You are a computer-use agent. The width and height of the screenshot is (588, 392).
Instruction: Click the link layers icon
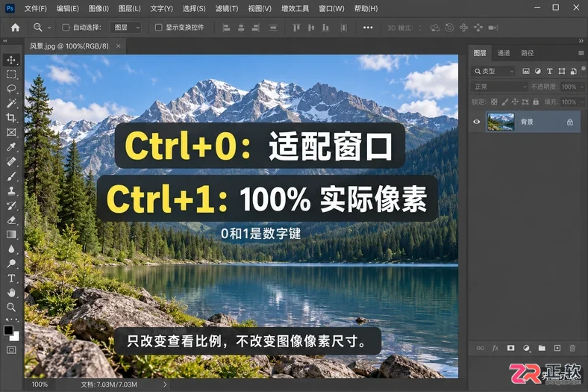pyautogui.click(x=480, y=348)
